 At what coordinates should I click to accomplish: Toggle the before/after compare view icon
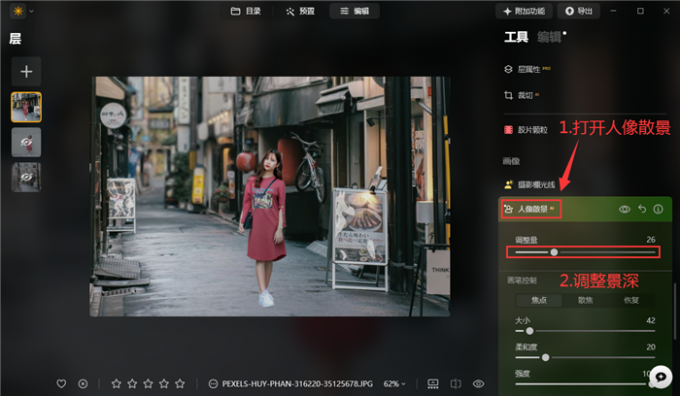click(x=455, y=384)
